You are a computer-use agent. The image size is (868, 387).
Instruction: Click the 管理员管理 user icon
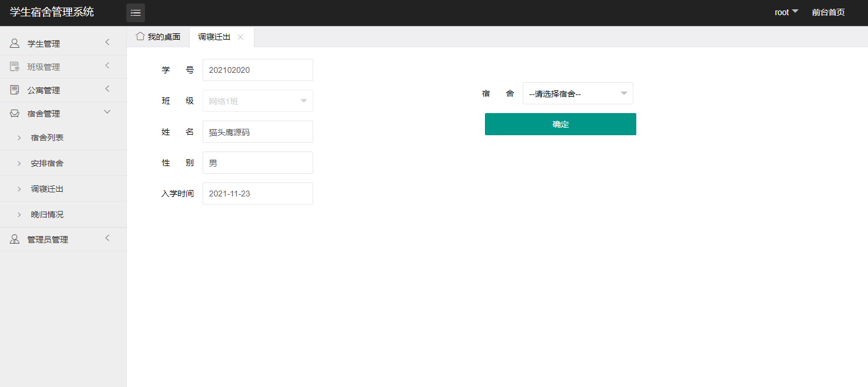[x=15, y=239]
